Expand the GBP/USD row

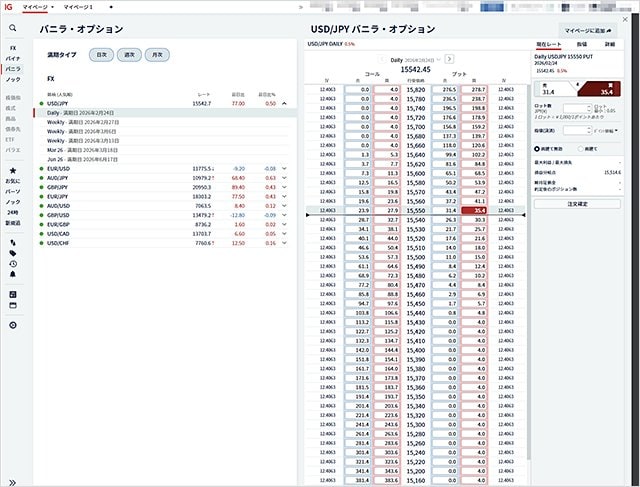[x=284, y=215]
